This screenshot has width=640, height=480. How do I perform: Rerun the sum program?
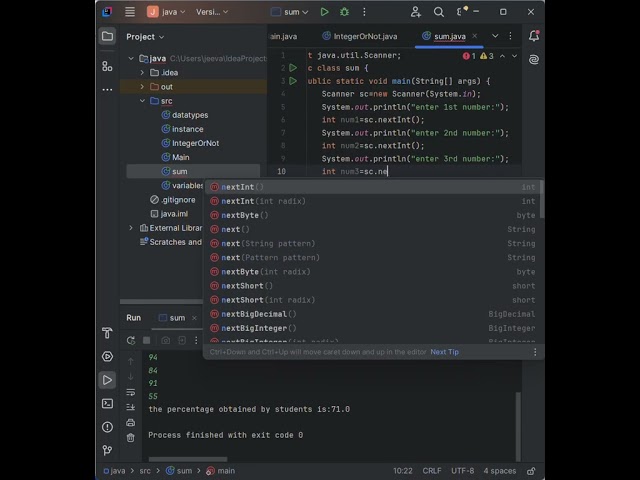[131, 340]
